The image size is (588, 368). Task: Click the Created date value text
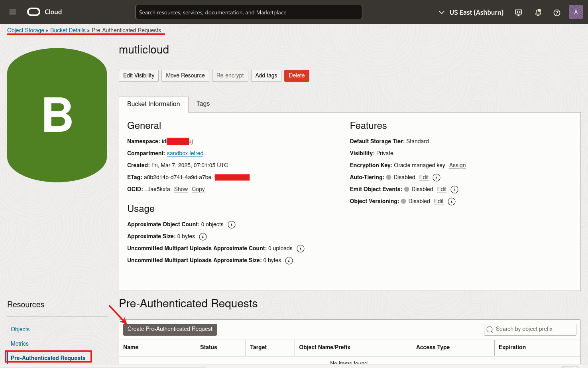190,165
